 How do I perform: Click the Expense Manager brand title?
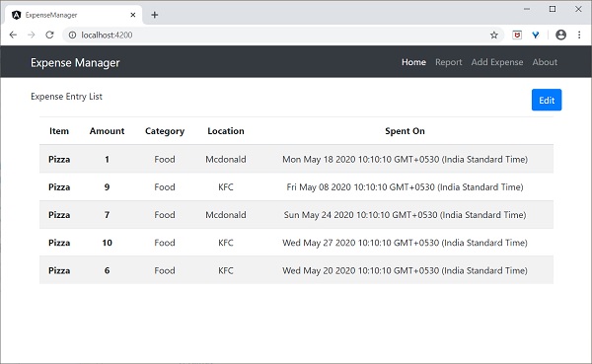[x=75, y=63]
